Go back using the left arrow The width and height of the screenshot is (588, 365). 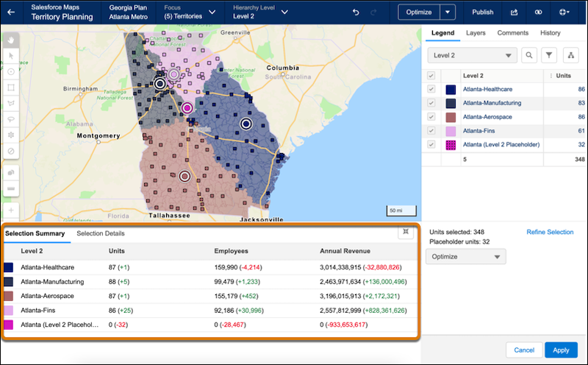[x=11, y=12]
